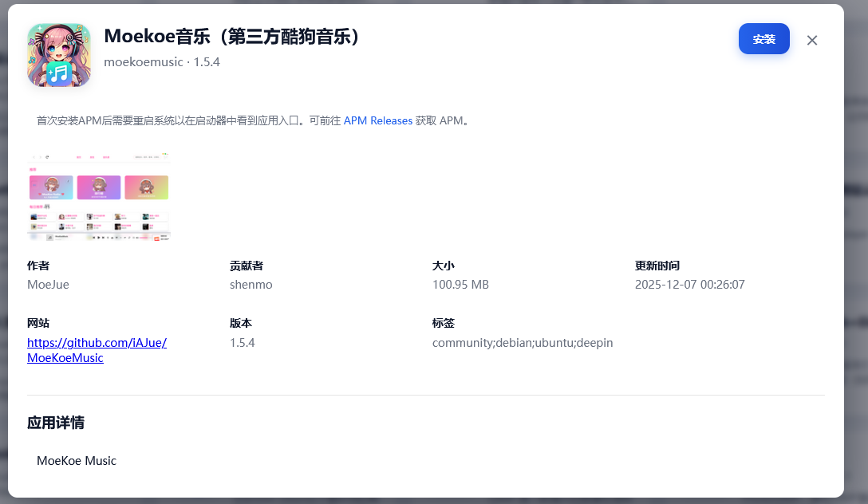The width and height of the screenshot is (868, 504).
Task: Install MoeKoe Music using the 安装 button
Action: pos(763,39)
